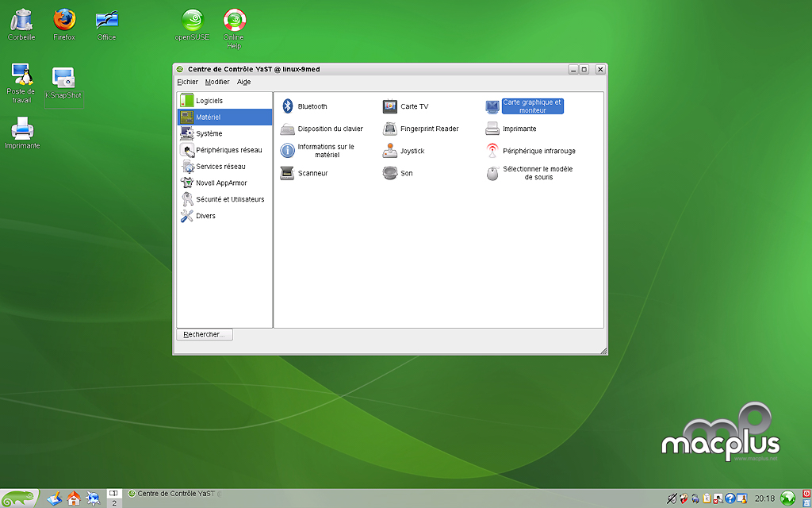The image size is (812, 508).
Task: Click the Beagle dog tray icon
Action: tap(684, 498)
